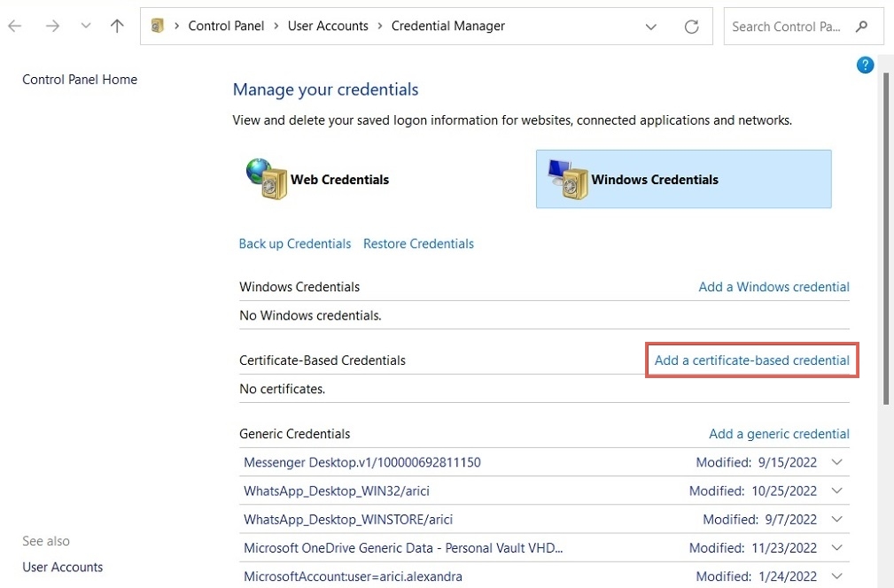Go up one level with the up arrow
The height and width of the screenshot is (588, 894).
(117, 26)
